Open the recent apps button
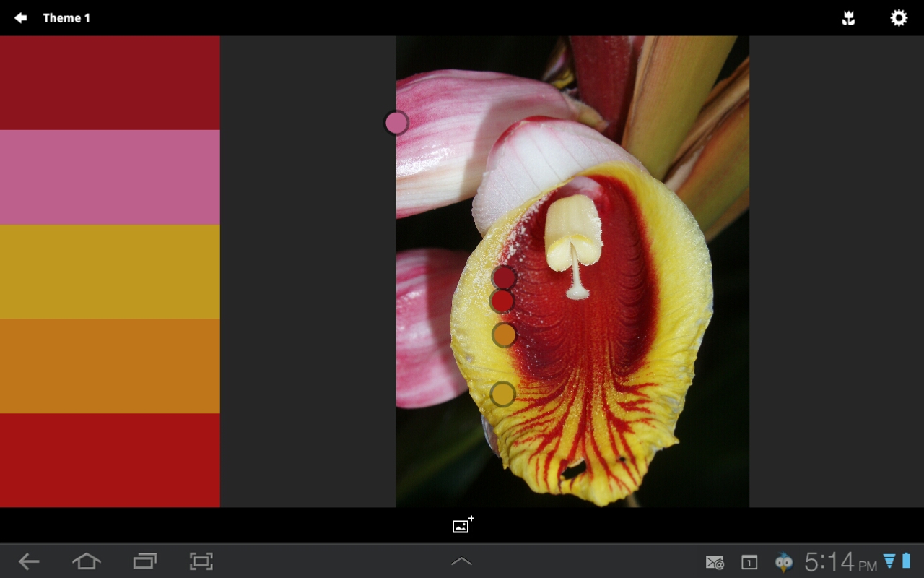This screenshot has width=924, height=578. tap(144, 561)
